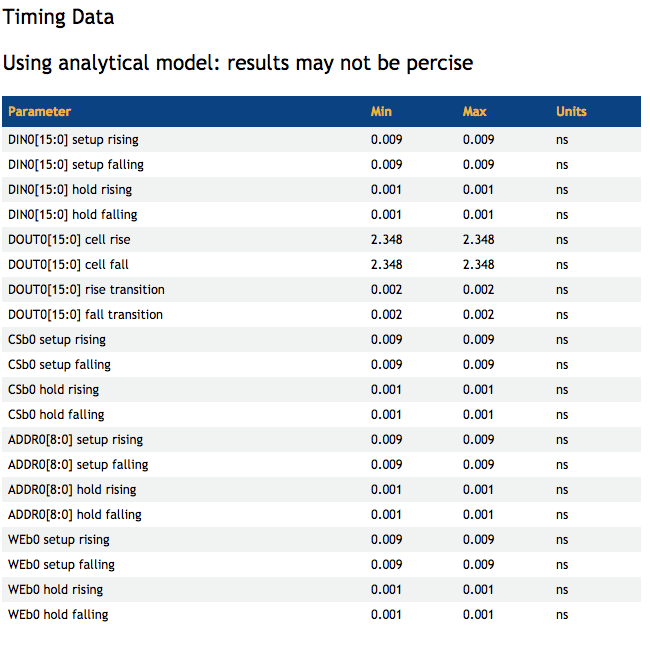Click the DIN0[15:0] hold falling parameter

click(73, 215)
